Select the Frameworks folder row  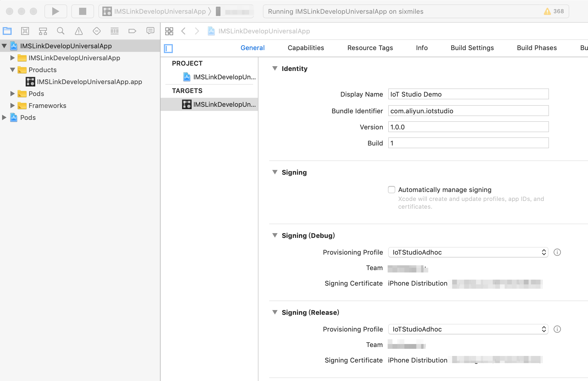click(x=80, y=106)
